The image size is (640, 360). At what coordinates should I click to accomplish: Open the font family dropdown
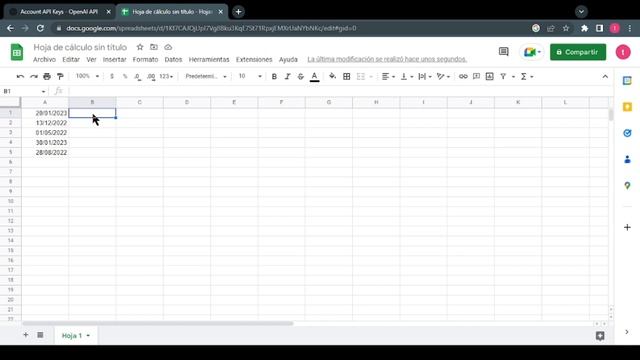206,76
